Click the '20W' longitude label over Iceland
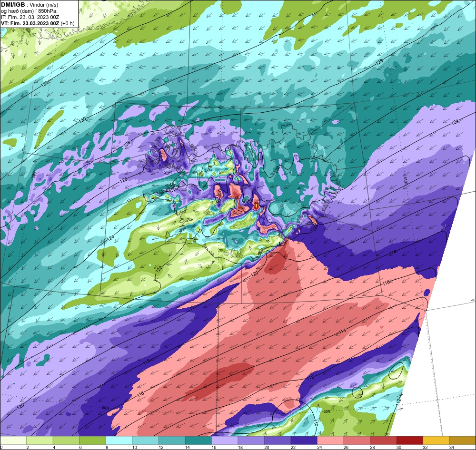 click(218, 192)
